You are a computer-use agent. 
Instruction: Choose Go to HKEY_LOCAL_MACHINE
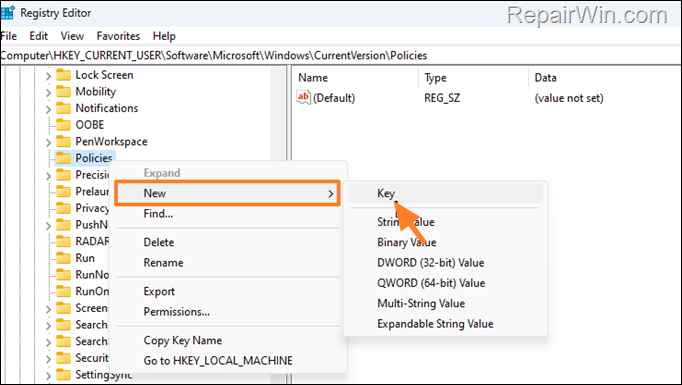[227, 361]
